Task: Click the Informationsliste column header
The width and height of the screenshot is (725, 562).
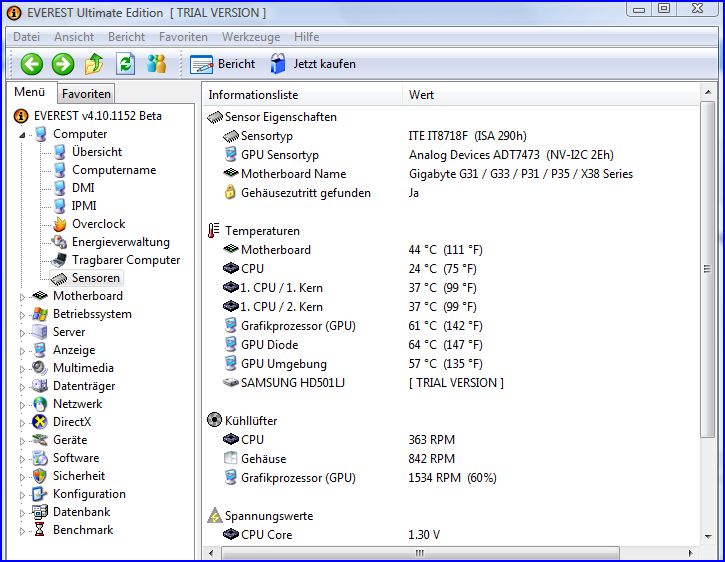Action: pyautogui.click(x=302, y=95)
